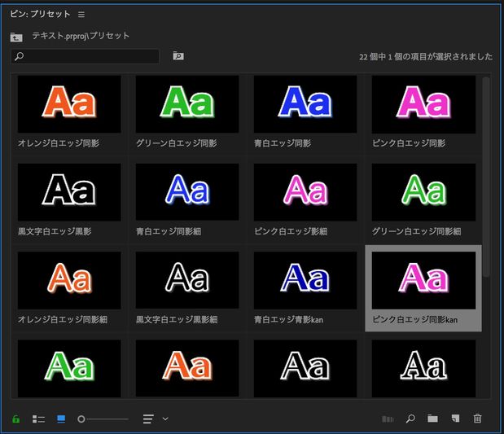504x434 pixels.
Task: Select ピンク白エッジ同影 preset thumbnail
Action: coord(423,104)
